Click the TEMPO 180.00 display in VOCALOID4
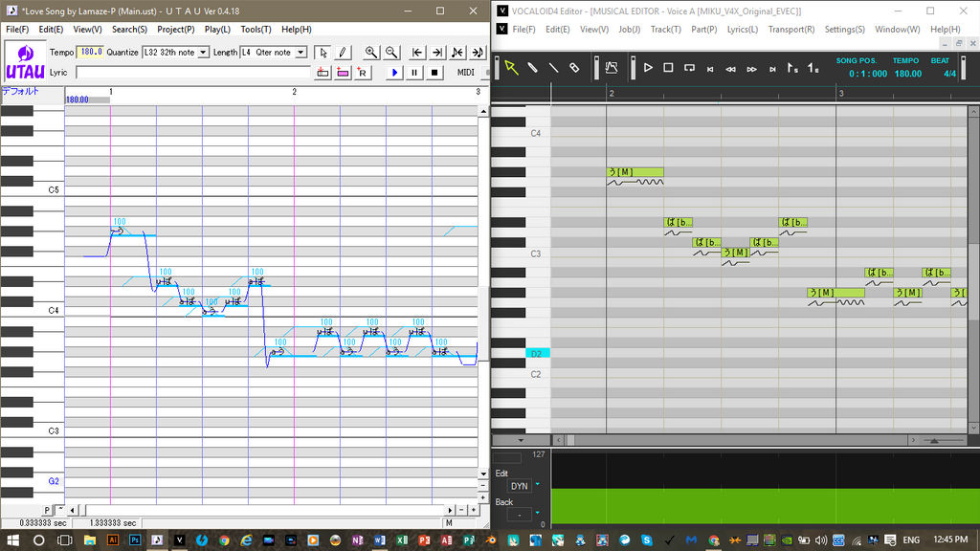980x551 pixels. coord(907,73)
